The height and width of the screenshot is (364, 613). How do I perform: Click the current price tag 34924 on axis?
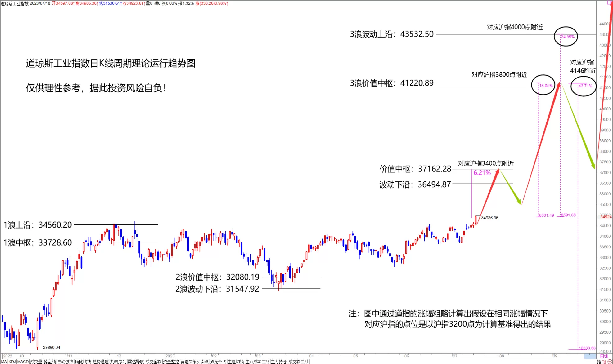pos(606,217)
